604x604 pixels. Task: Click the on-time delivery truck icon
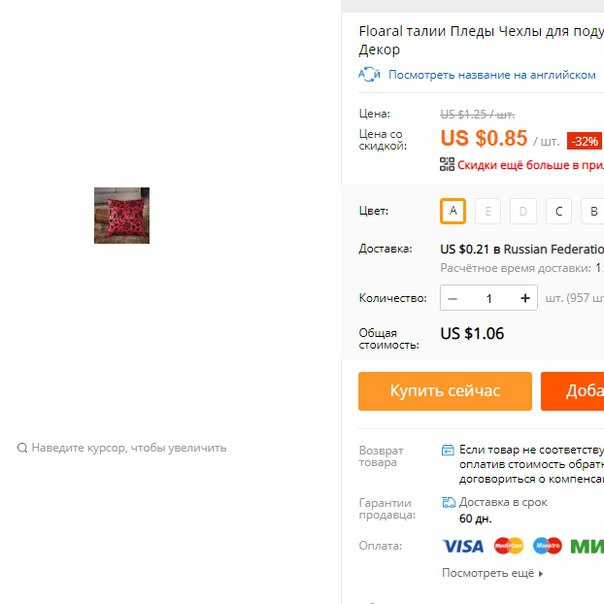(x=448, y=502)
